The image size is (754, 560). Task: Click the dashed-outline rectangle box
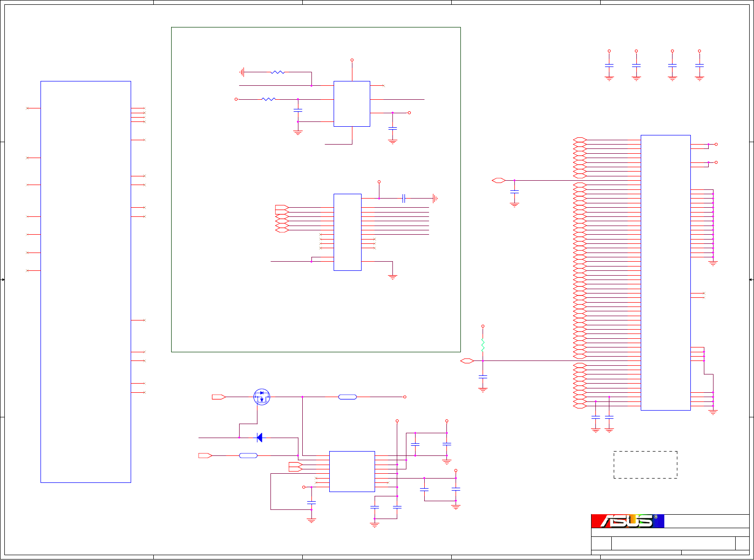point(646,465)
